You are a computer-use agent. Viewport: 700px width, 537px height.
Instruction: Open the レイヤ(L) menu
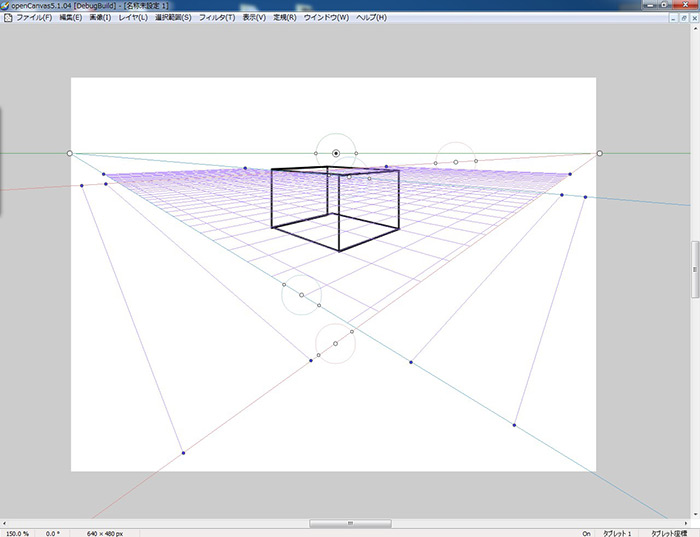click(132, 18)
